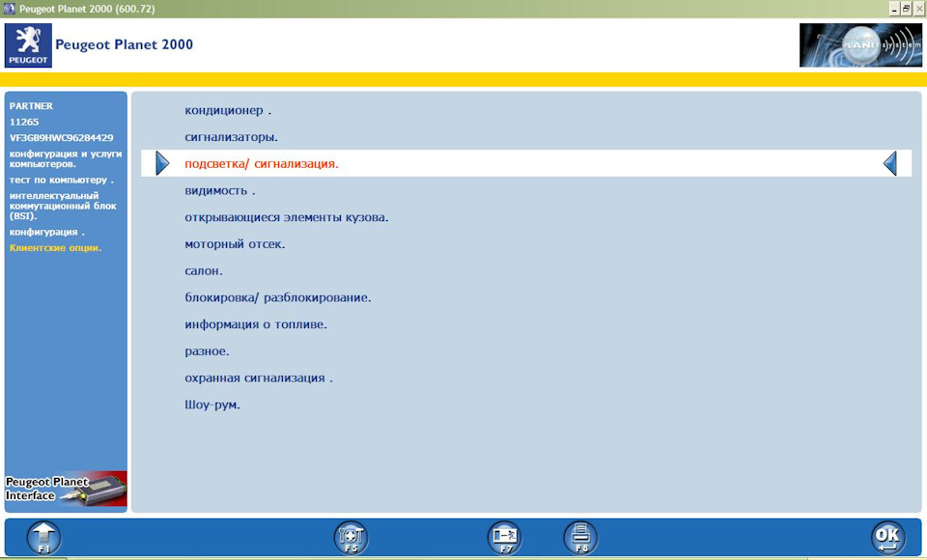927x560 pixels.
Task: Click 'Клиентские опции' current breadcrumb
Action: click(x=56, y=248)
